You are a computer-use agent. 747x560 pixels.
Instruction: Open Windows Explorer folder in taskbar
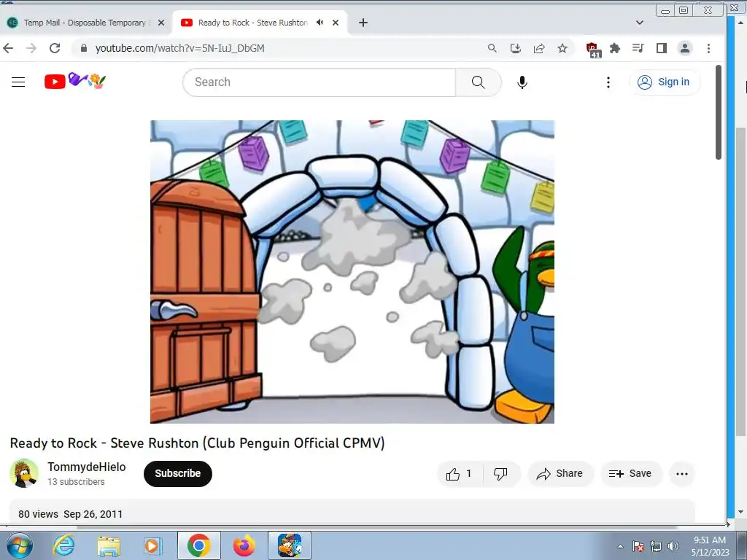point(109,545)
